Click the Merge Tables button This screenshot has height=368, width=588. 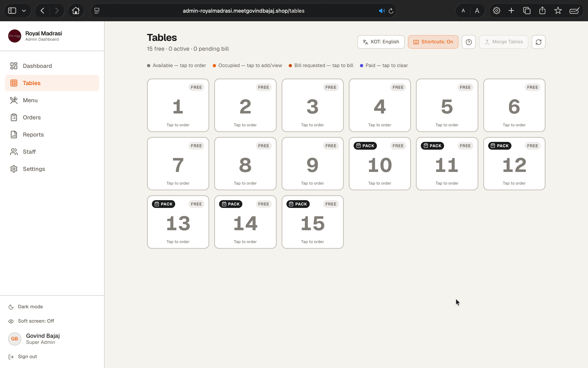pyautogui.click(x=503, y=42)
